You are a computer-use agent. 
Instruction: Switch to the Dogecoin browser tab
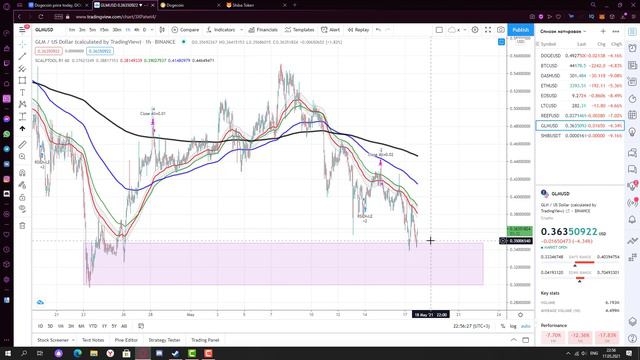[x=191, y=5]
